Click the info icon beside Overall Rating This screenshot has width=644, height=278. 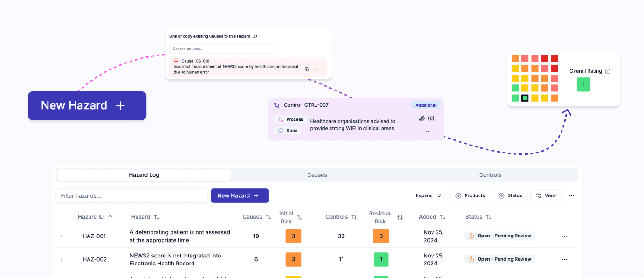coord(607,71)
